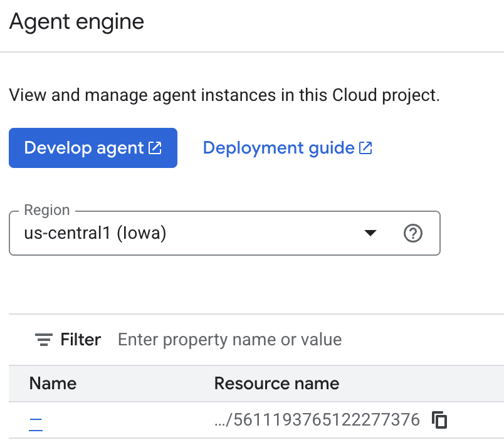The image size is (504, 445).
Task: Click the external link icon inside Develop agent
Action: pyautogui.click(x=155, y=148)
